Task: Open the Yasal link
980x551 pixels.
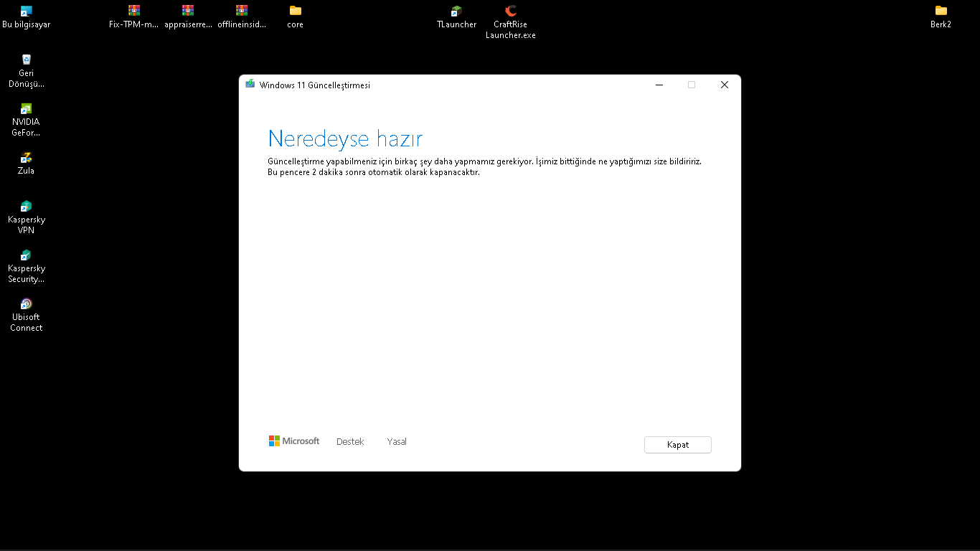Action: click(397, 442)
